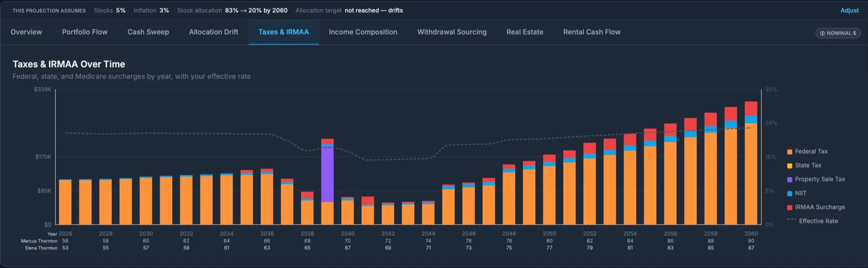Click the 2048 year label

(509, 234)
